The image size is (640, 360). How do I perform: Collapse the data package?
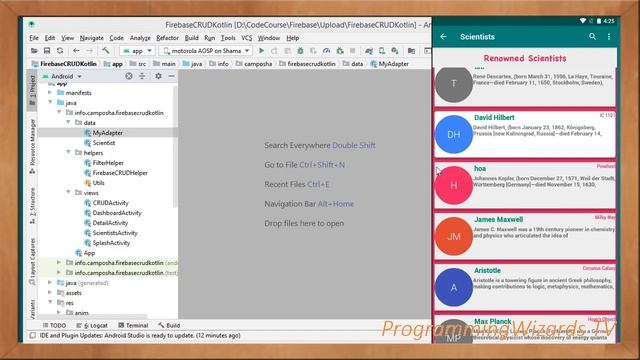pyautogui.click(x=68, y=122)
